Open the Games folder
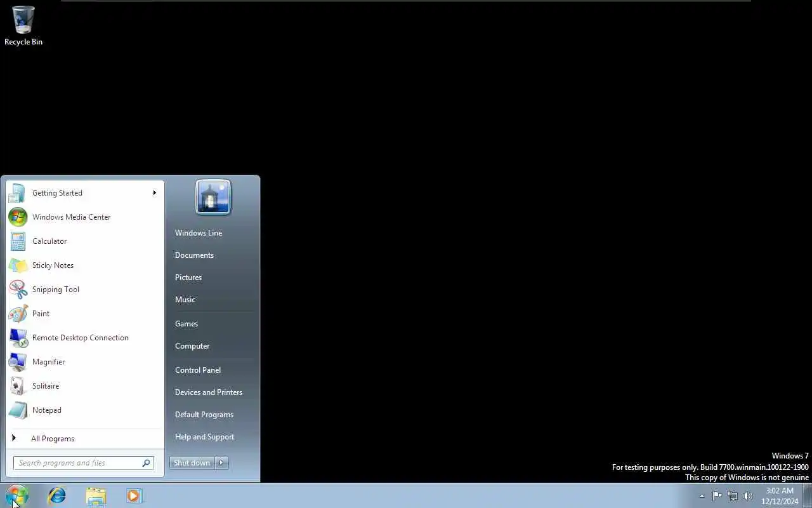Image resolution: width=812 pixels, height=508 pixels. [x=187, y=324]
